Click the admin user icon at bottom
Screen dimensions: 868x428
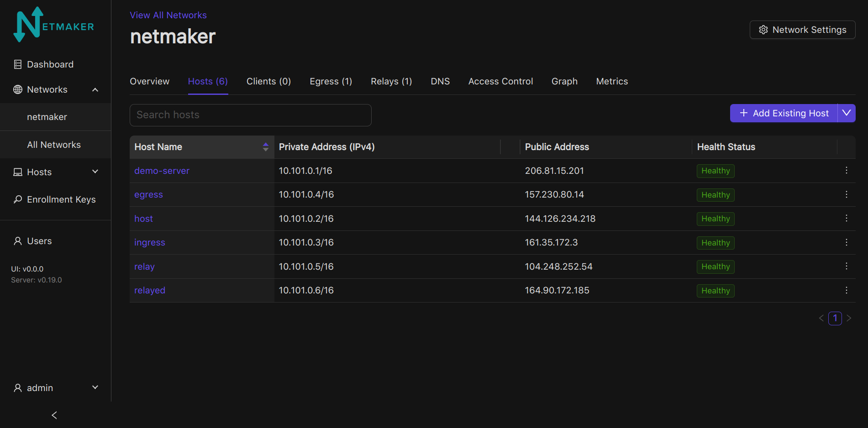pyautogui.click(x=17, y=387)
